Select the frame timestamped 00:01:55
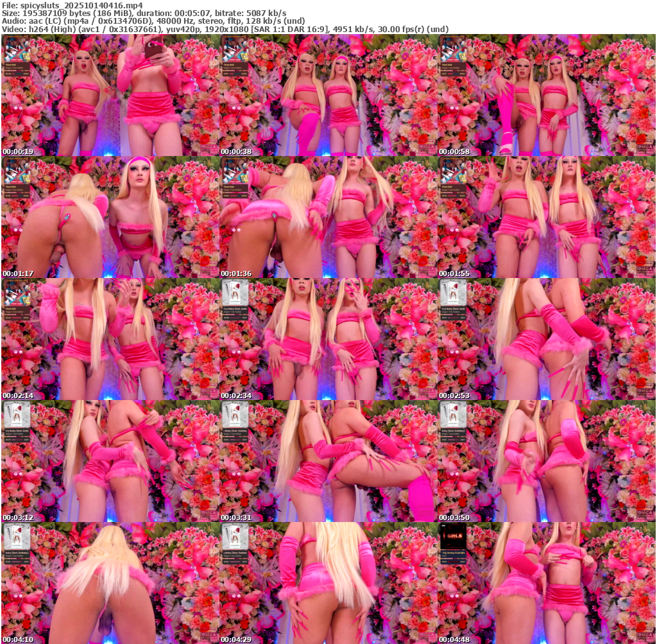 point(546,217)
